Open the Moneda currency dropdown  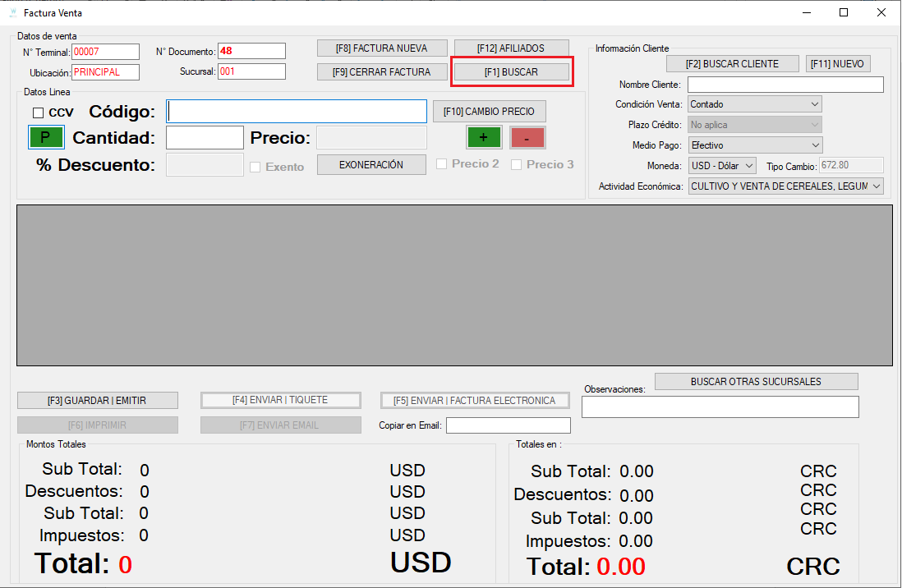point(722,166)
